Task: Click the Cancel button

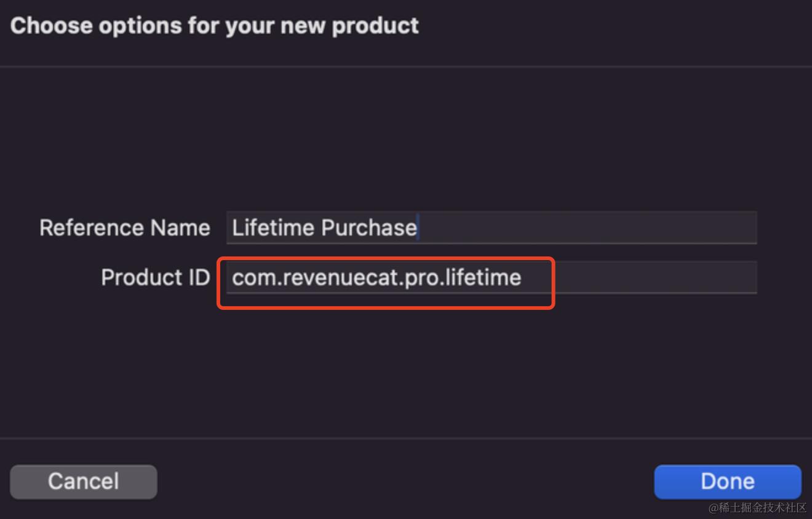Action: (84, 481)
